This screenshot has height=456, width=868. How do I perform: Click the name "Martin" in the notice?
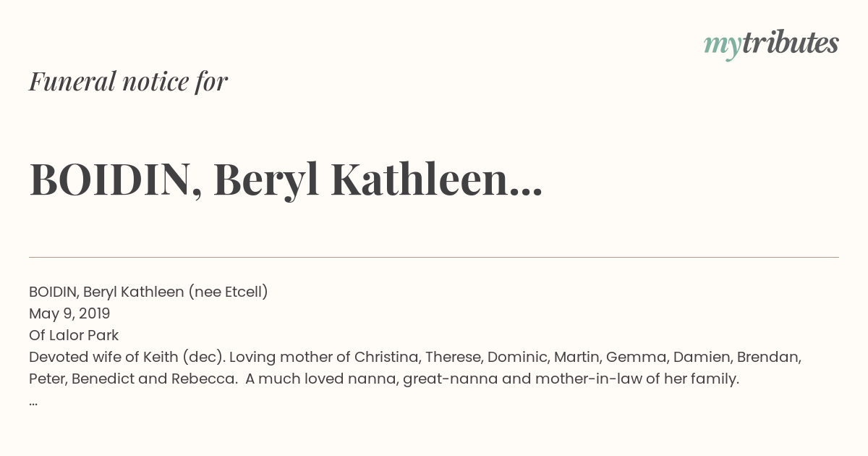576,357
